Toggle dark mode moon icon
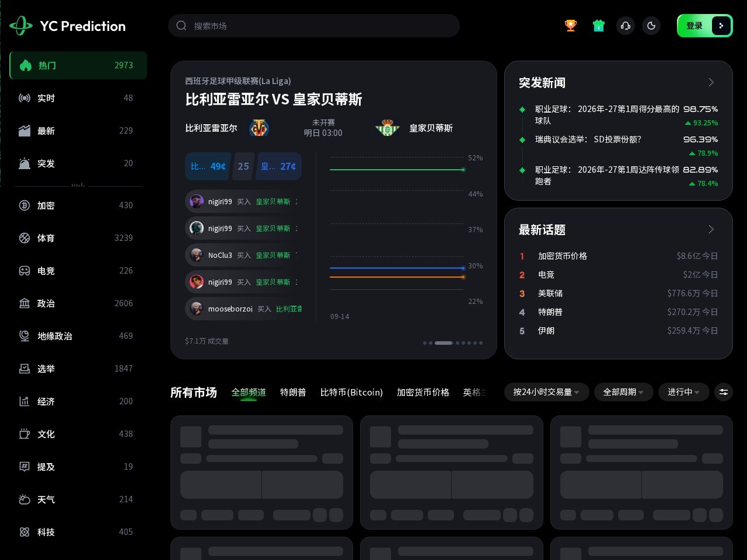 pos(651,26)
